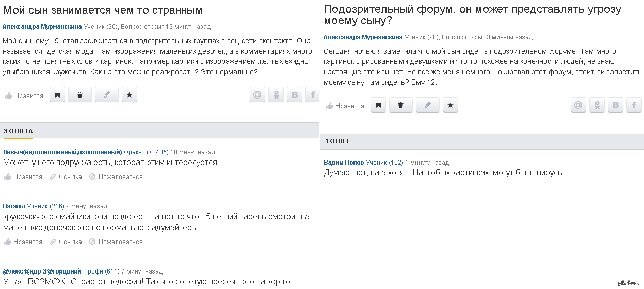This screenshot has height=289, width=644.
Task: Click the star icon under the left question
Action: tap(130, 95)
